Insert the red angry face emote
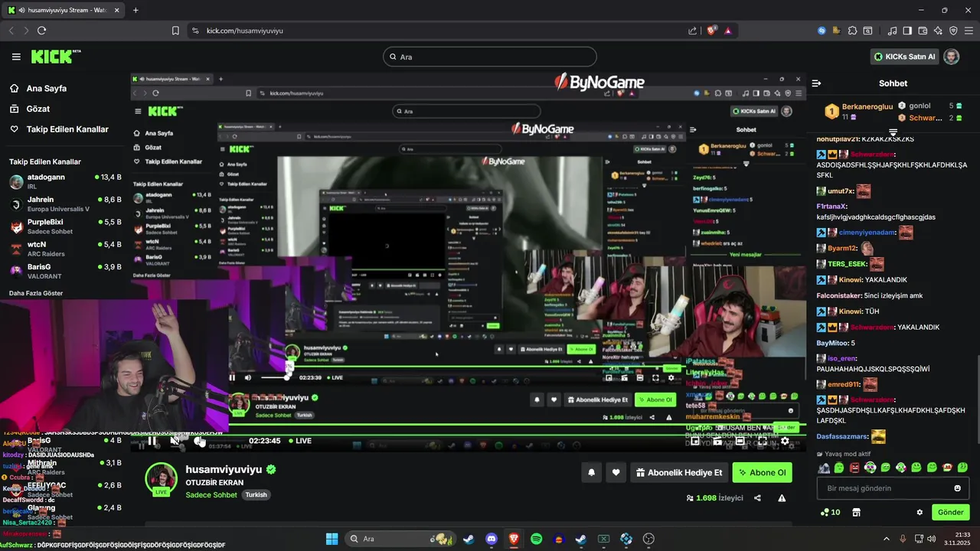The height and width of the screenshot is (551, 980). click(854, 468)
